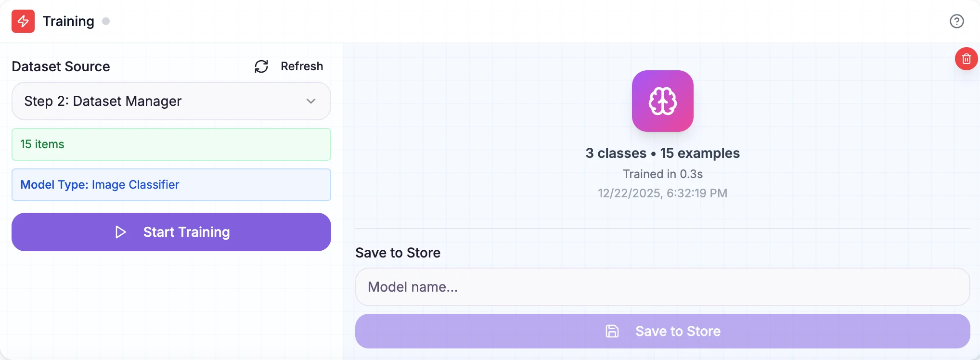Click the pink brain model icon
The height and width of the screenshot is (360, 980).
(x=662, y=101)
